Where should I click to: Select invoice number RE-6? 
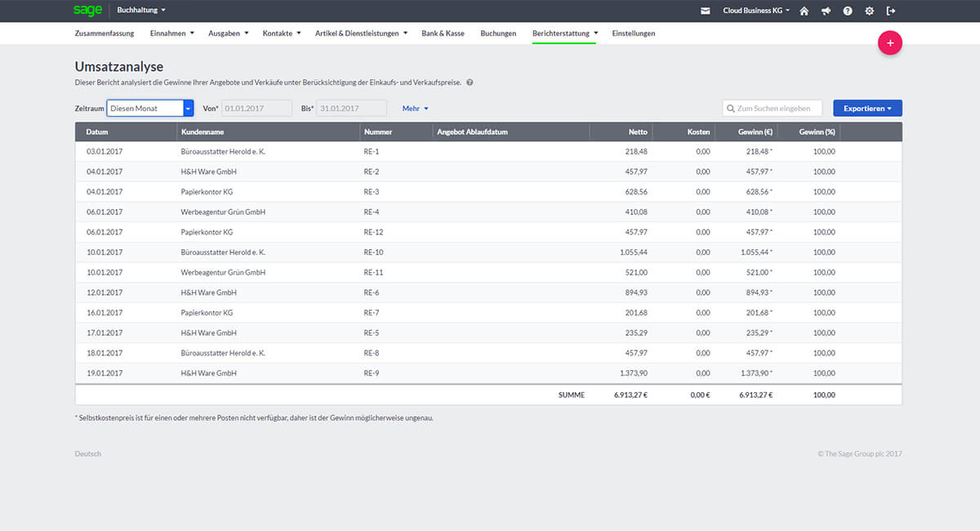point(372,292)
